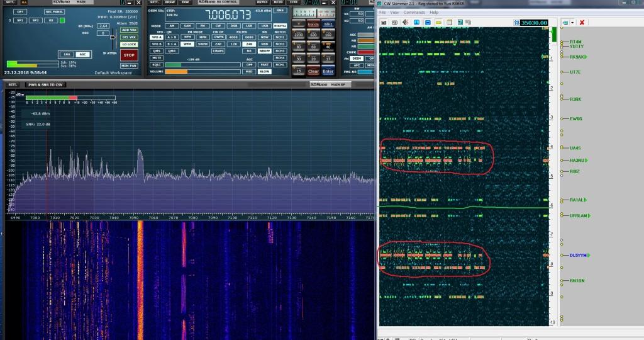Screen dimensions: 644x340
Task: Click the SR (MHz) value field
Action: coord(103,26)
